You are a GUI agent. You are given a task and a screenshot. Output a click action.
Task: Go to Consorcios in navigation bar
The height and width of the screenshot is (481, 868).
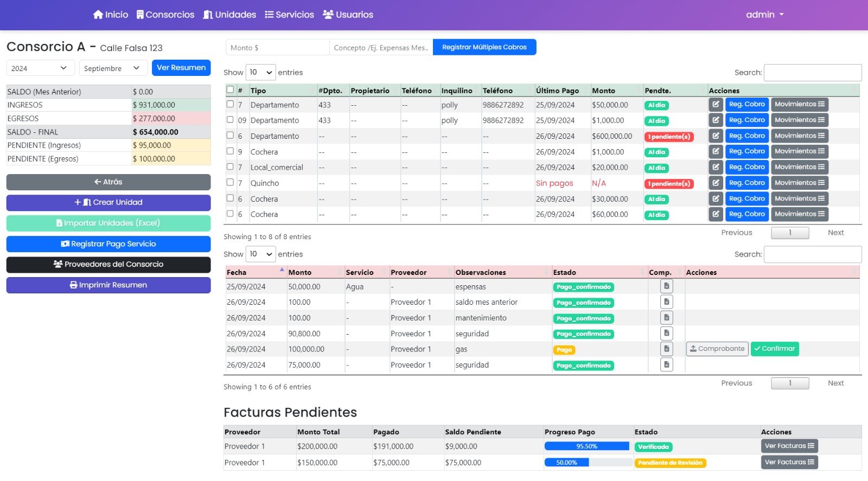coord(165,15)
